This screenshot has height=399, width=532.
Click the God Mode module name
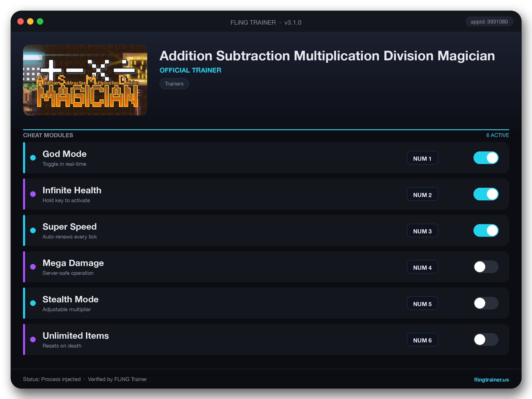(x=65, y=154)
